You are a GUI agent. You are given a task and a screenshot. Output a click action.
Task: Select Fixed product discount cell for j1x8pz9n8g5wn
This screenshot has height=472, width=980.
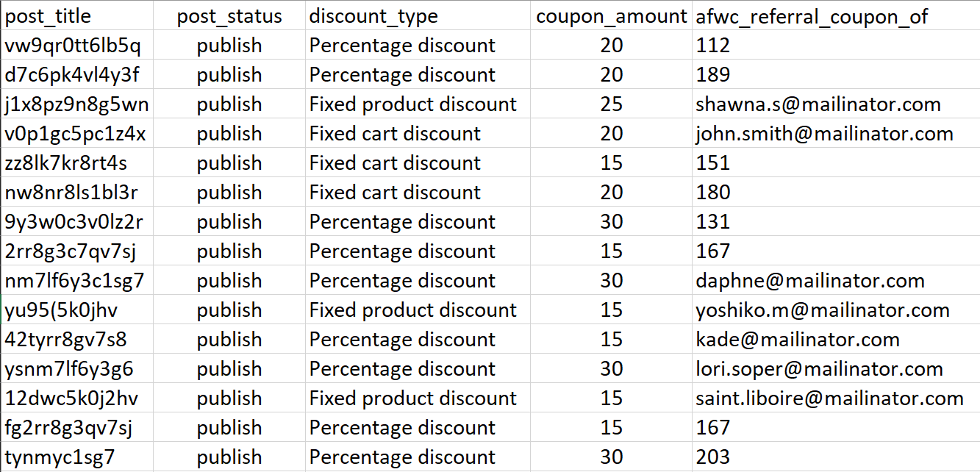tap(418, 104)
